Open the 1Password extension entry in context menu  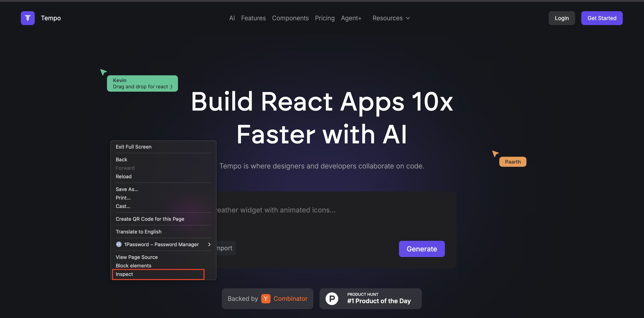point(161,244)
